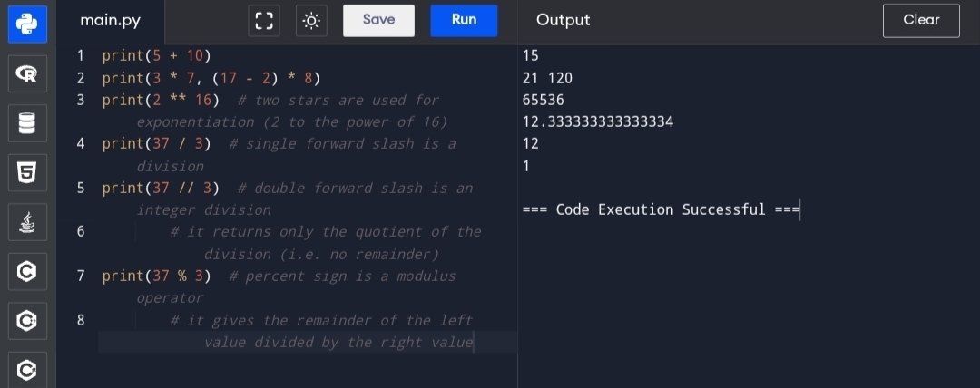Click the 'Code Execution Successful' message
The width and height of the screenshot is (980, 388).
pos(661,209)
